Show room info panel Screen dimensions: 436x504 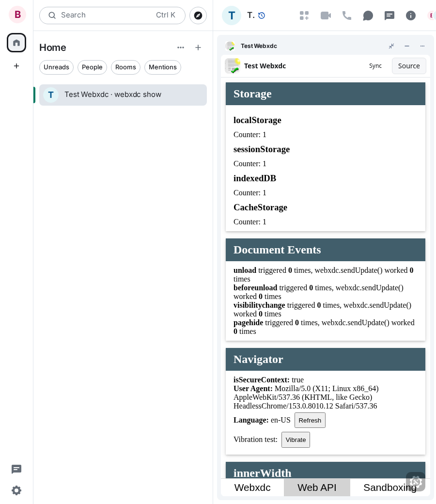tap(411, 16)
